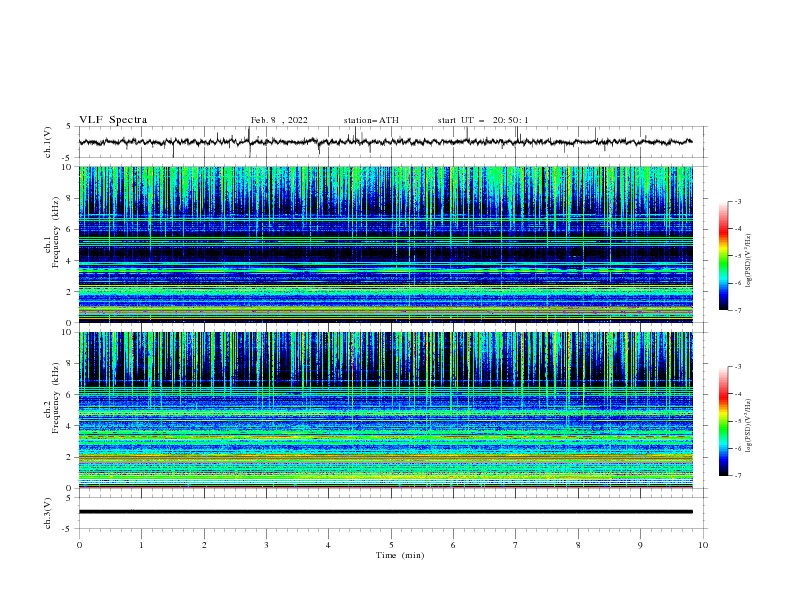Click the "10" frequency tick of ch.2 spectrogram
The width and height of the screenshot is (792, 612).
(x=67, y=332)
